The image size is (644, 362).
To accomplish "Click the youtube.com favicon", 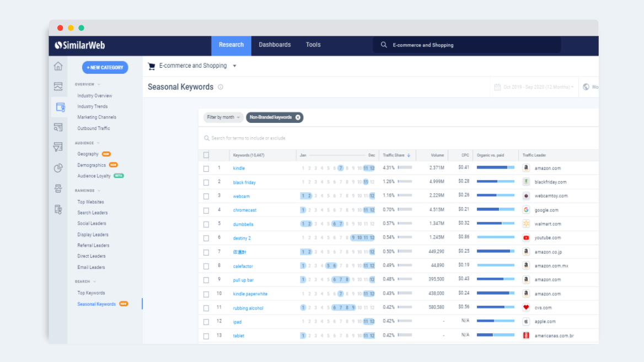I will (526, 237).
